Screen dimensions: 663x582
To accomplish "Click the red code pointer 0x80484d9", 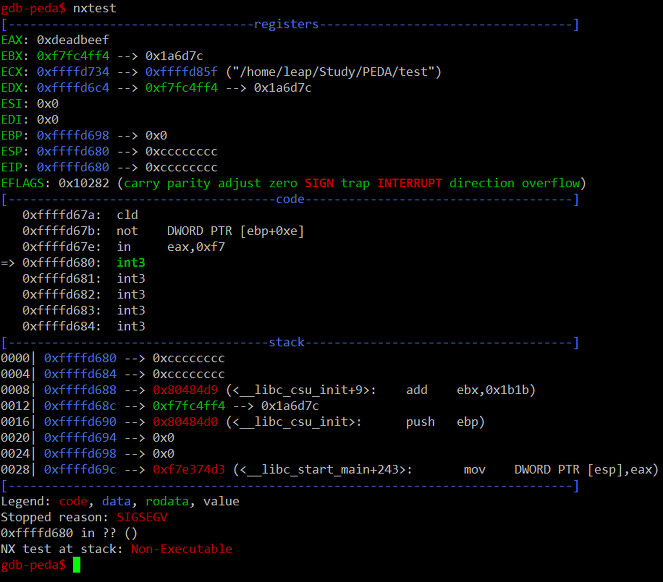I will pos(185,390).
